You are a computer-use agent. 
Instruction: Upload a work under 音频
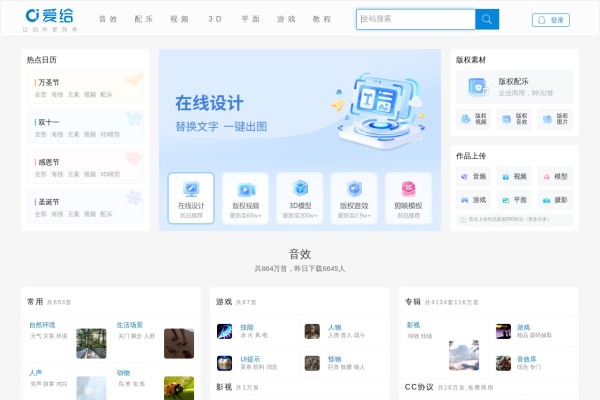click(x=472, y=176)
